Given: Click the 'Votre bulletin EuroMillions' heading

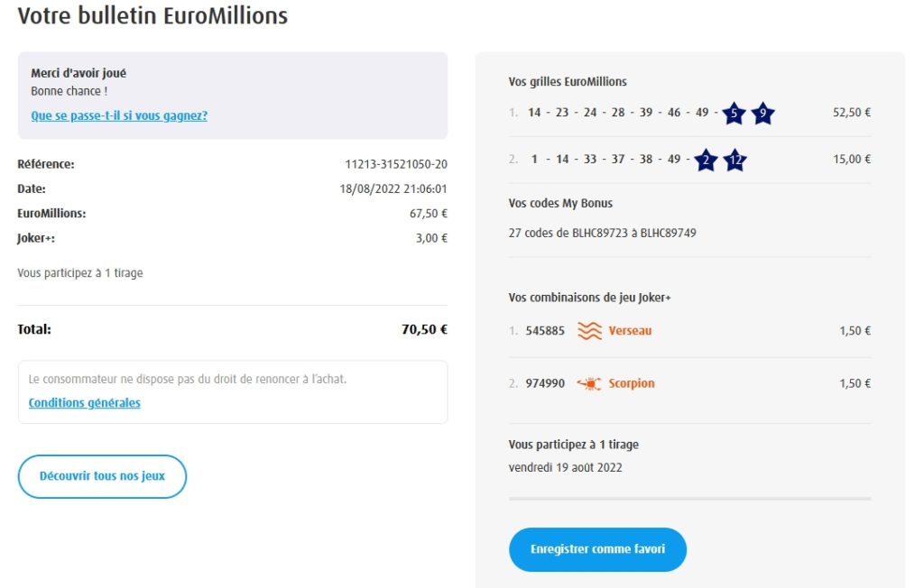Looking at the screenshot, I should click(x=152, y=16).
